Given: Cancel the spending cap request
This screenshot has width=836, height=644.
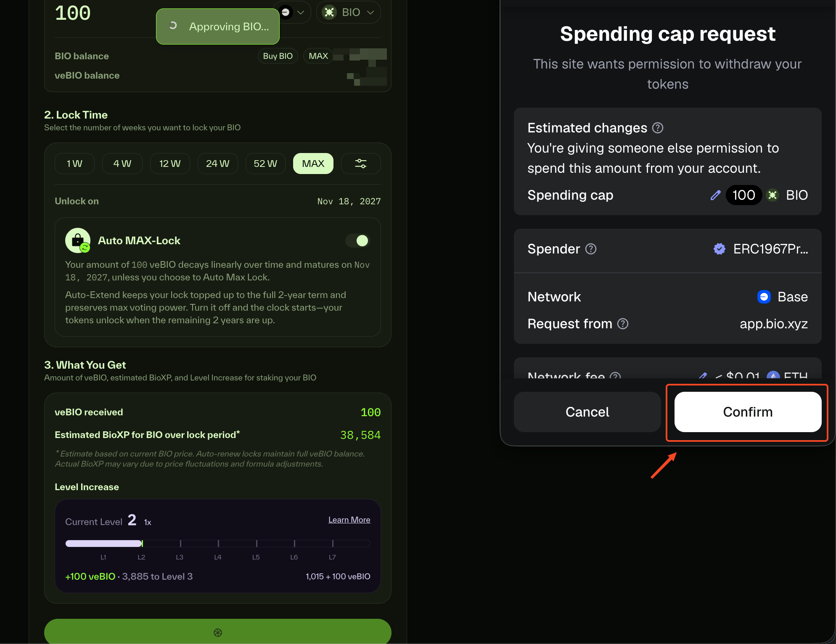Looking at the screenshot, I should pyautogui.click(x=587, y=412).
